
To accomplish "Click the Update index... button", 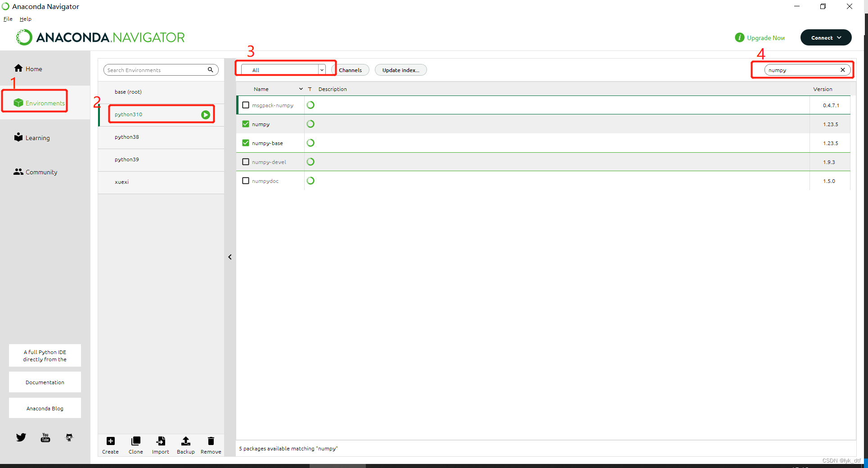I will click(x=400, y=70).
